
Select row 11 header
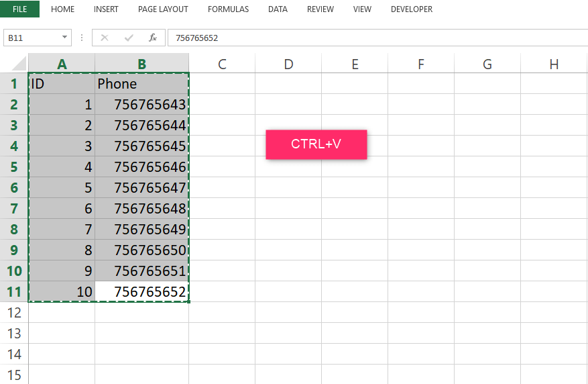click(14, 291)
